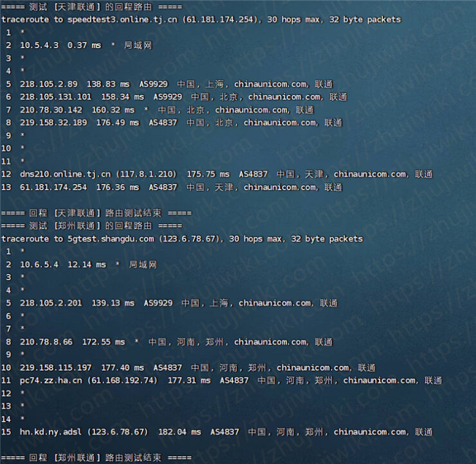Image resolution: width=476 pixels, height=464 pixels.
Task: Click latency value 12.14 ms
Action: tap(87, 265)
